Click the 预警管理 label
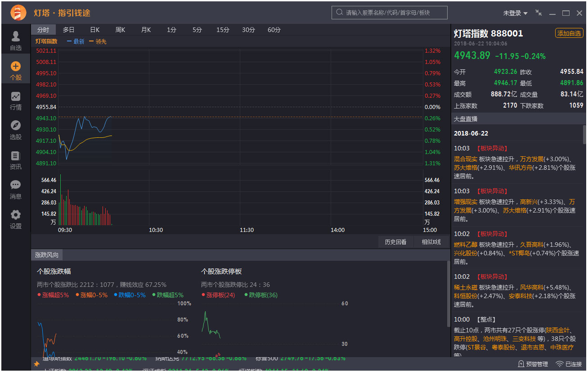This screenshot has height=372, width=588. pos(537,364)
